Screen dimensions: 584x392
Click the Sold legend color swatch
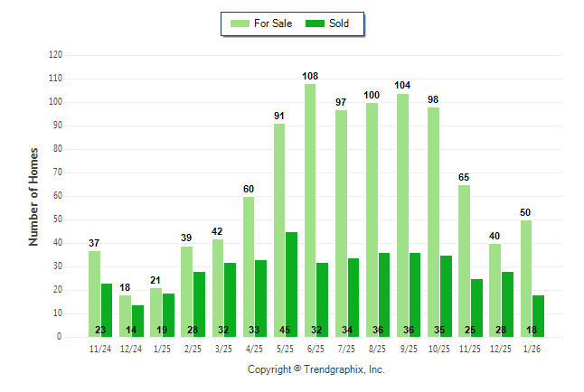tap(316, 23)
